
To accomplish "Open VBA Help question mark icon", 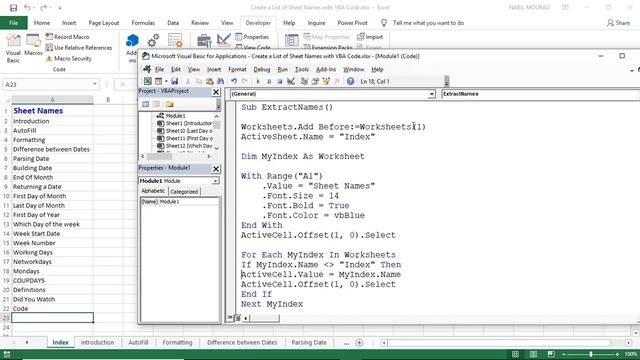I will [x=350, y=81].
